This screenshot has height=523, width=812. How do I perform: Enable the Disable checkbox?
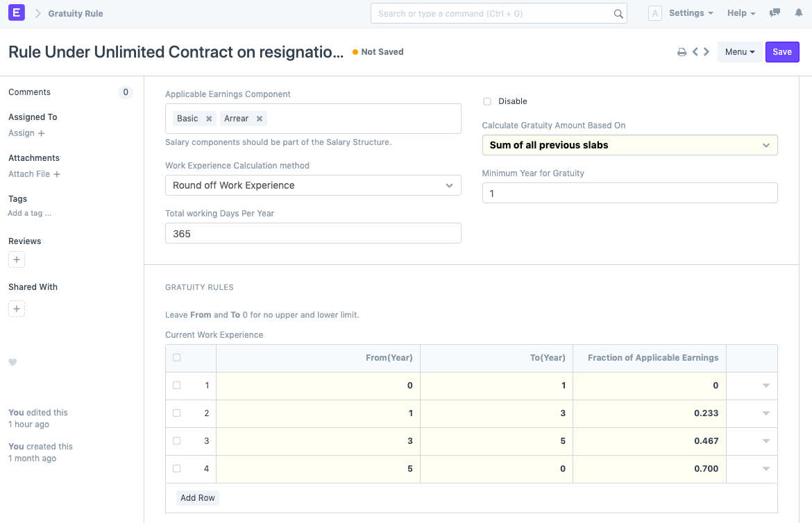coord(487,101)
